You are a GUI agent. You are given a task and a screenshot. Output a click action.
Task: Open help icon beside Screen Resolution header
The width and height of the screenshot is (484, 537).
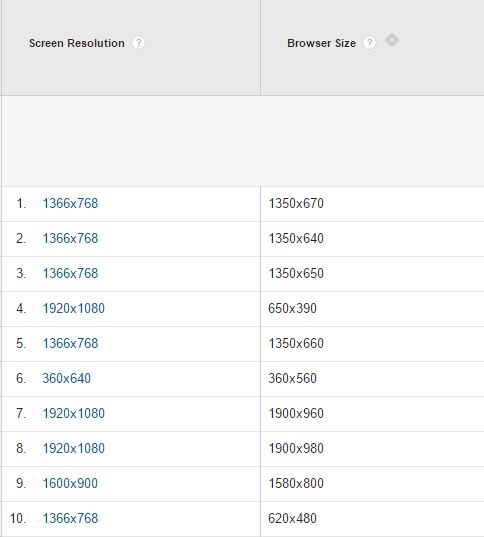click(x=138, y=43)
